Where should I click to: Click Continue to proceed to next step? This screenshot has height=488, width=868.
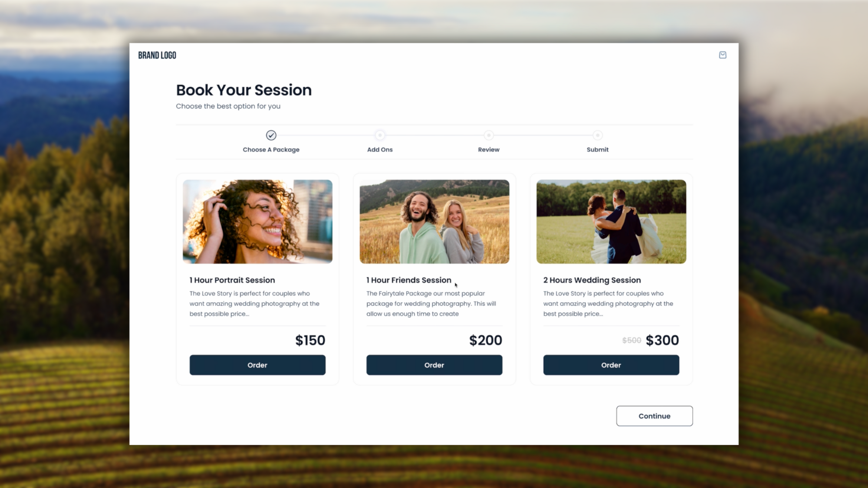[x=654, y=416]
